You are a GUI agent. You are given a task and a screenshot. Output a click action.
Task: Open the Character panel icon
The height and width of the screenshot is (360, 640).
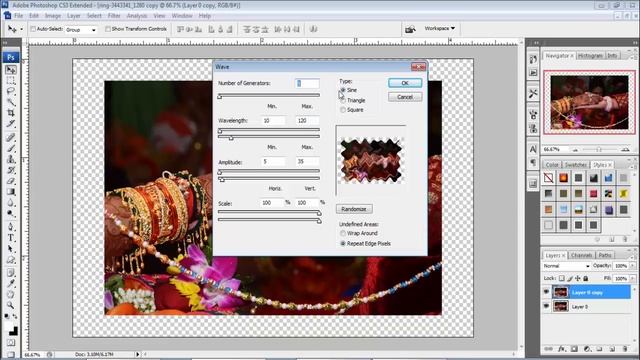pos(533,149)
